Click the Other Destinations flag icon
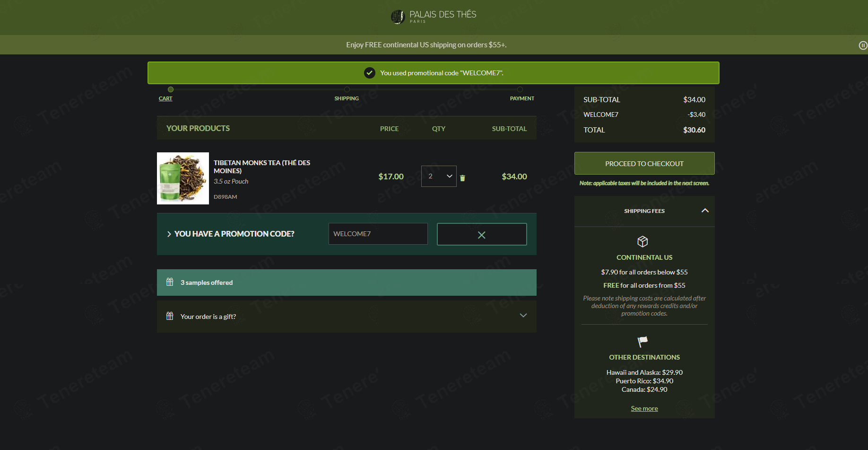This screenshot has height=450, width=868. 642,341
